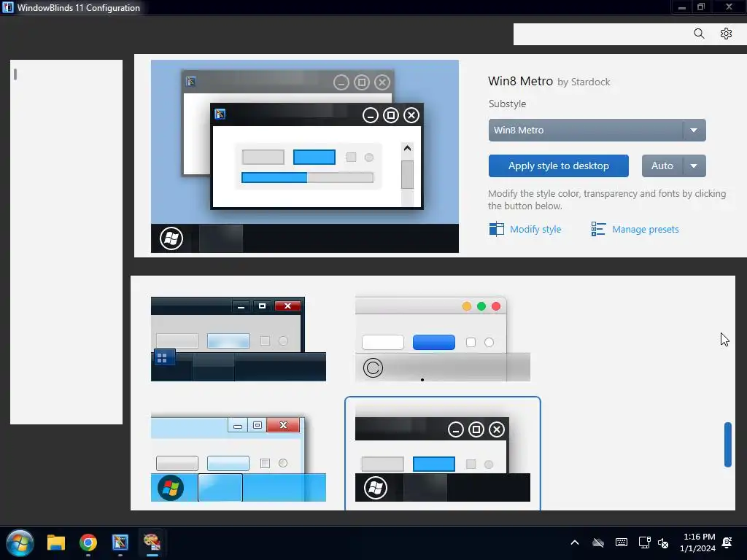The width and height of the screenshot is (747, 560).
Task: Open the notification center icon
Action: (x=727, y=542)
